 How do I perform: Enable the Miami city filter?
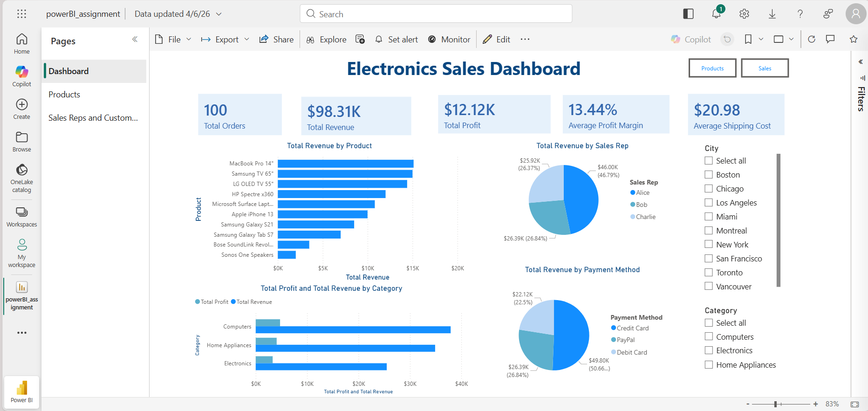point(709,217)
